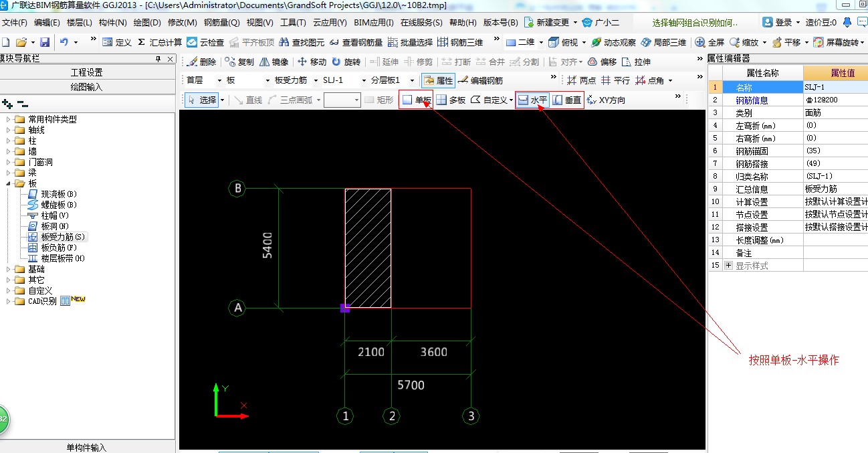Select the 平移 pan tool
This screenshot has width=868, height=453.
click(786, 42)
